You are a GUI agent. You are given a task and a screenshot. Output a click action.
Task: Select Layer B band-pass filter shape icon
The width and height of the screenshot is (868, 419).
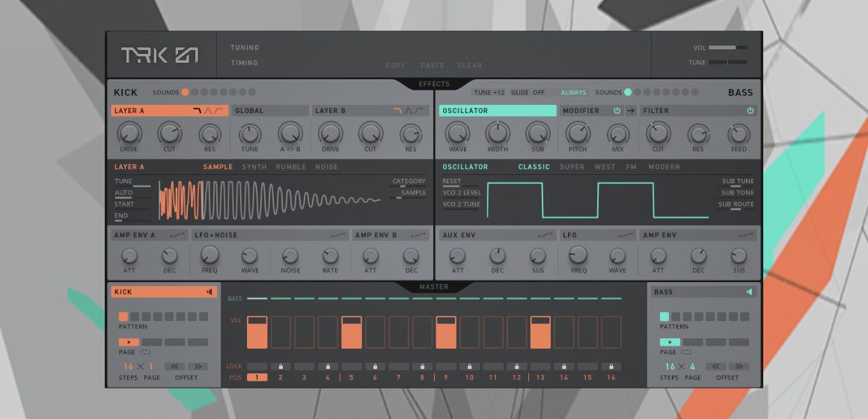409,111
